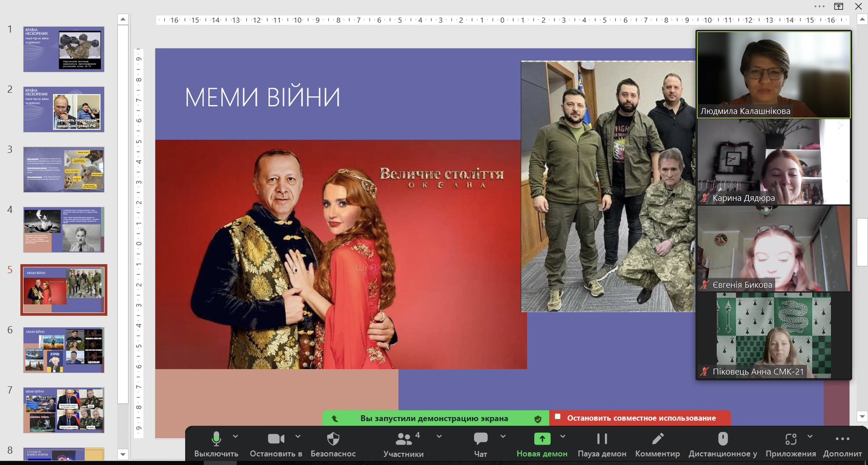Select slide 8 thumbnail
868x465 pixels.
pyautogui.click(x=63, y=454)
